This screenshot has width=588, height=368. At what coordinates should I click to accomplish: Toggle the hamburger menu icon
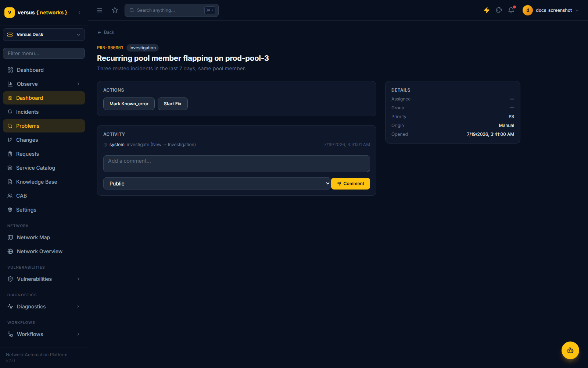point(100,10)
